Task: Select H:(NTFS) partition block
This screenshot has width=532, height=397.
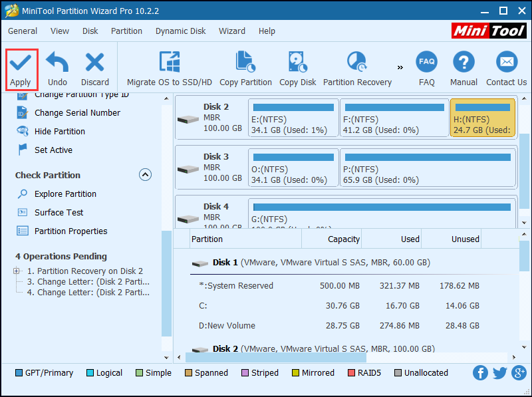Action: pyautogui.click(x=483, y=118)
